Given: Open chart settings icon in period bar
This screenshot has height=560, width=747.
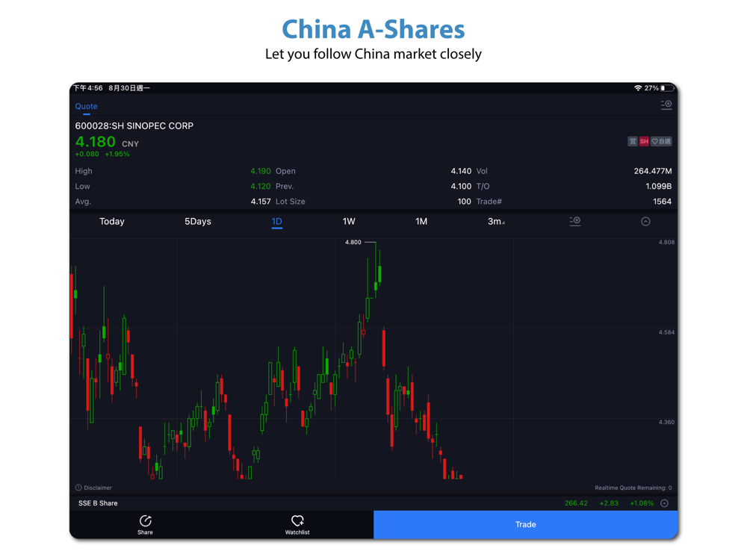Looking at the screenshot, I should (575, 222).
